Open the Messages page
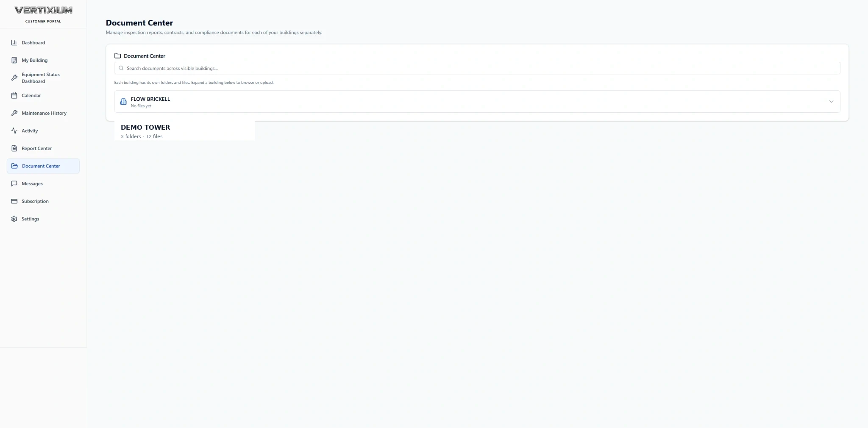Screen dimensions: 868x428 [x=43, y=183]
